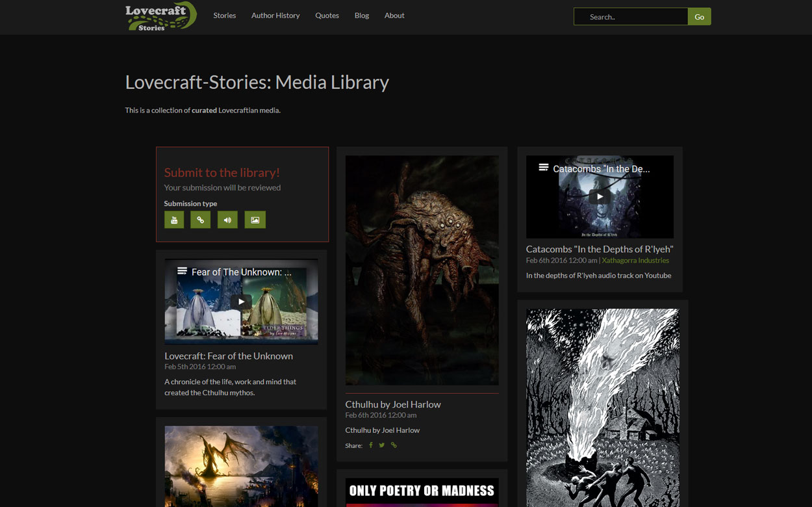
Task: Open the black-and-white bonfire illustration
Action: point(603,408)
